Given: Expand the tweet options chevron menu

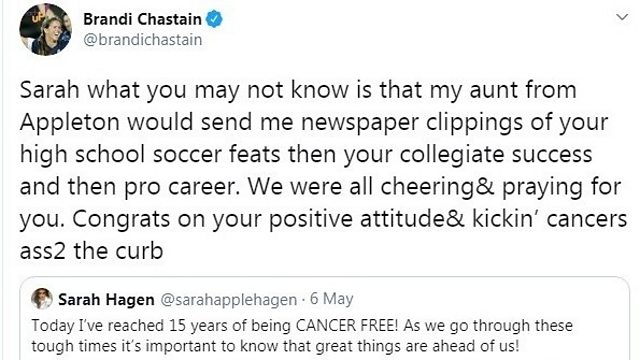Looking at the screenshot, I should [622, 17].
